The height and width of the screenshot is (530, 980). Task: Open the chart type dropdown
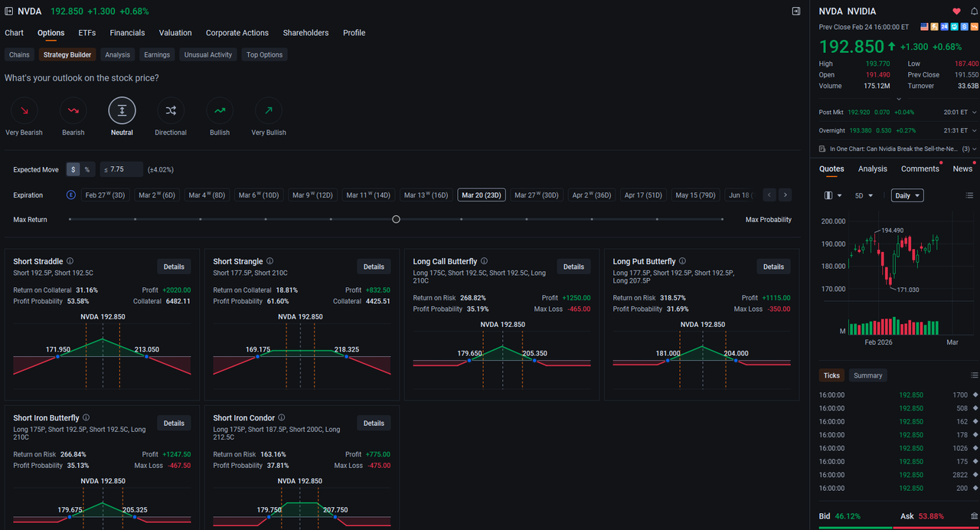pyautogui.click(x=831, y=195)
